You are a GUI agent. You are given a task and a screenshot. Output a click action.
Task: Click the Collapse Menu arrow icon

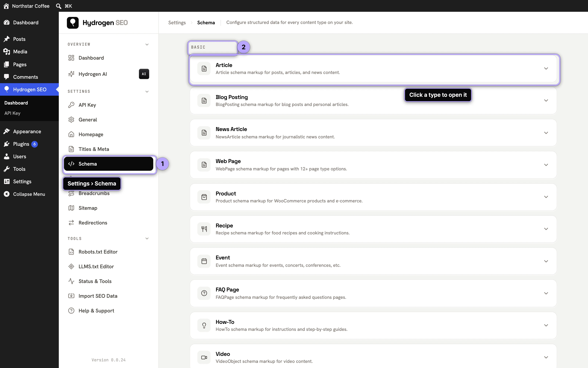click(x=7, y=194)
